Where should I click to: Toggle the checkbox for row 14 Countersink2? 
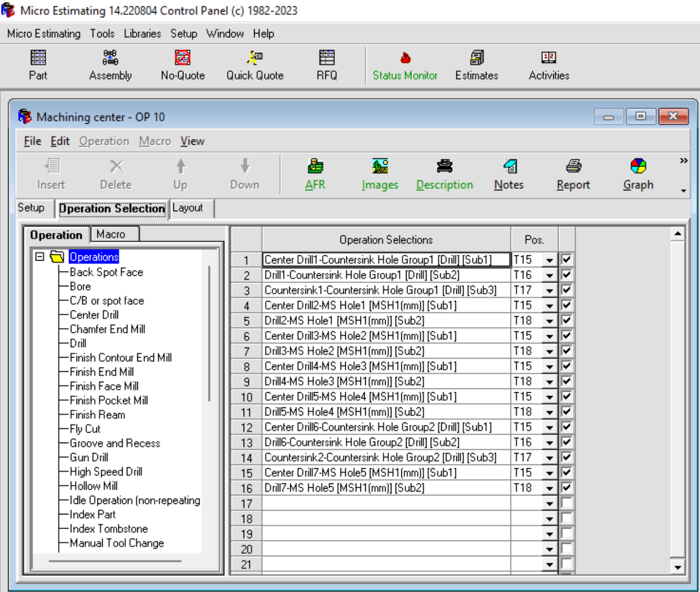566,457
